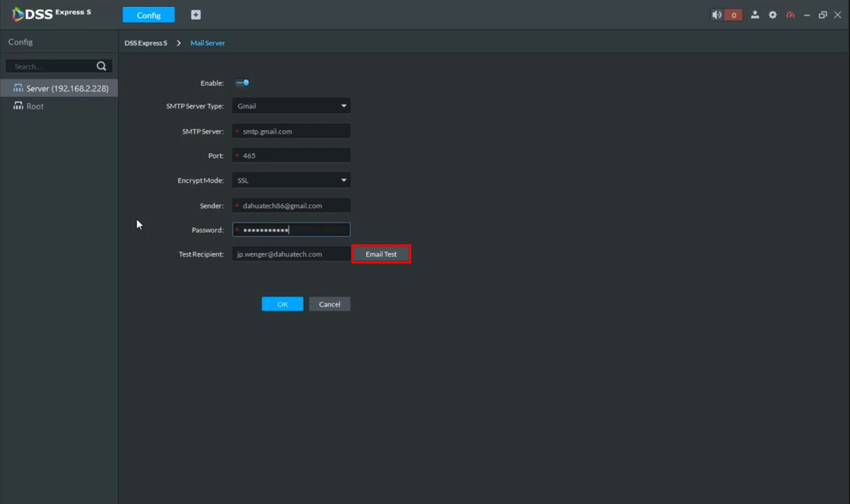Click the alarm count badge showing 0
This screenshot has height=504, width=850.
click(734, 15)
